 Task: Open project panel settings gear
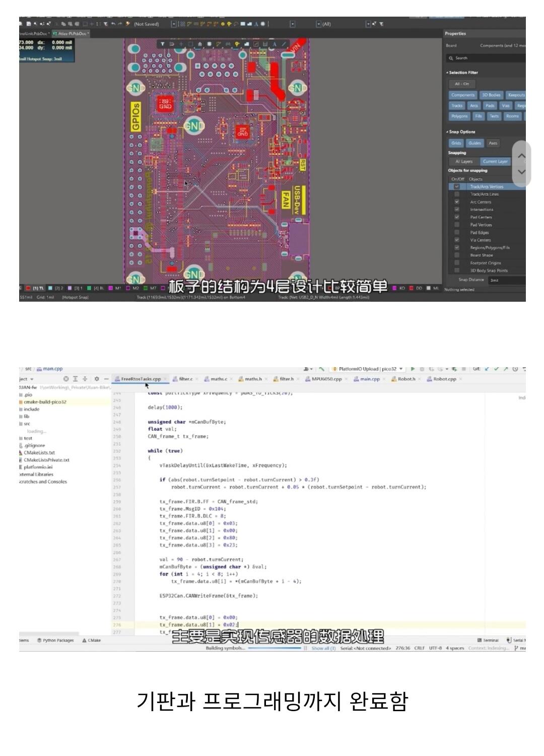click(96, 379)
